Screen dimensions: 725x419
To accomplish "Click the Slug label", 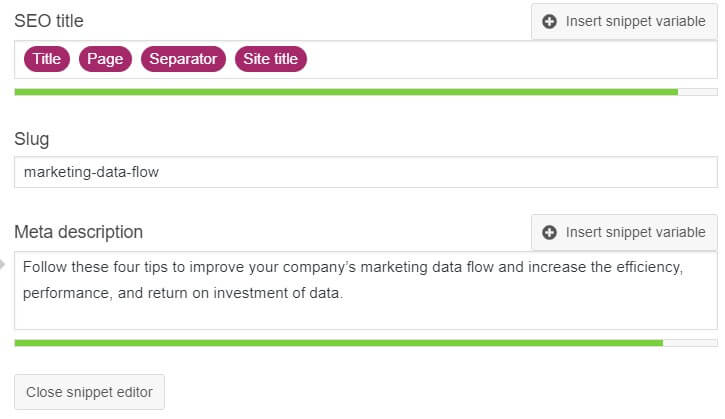I will (31, 139).
